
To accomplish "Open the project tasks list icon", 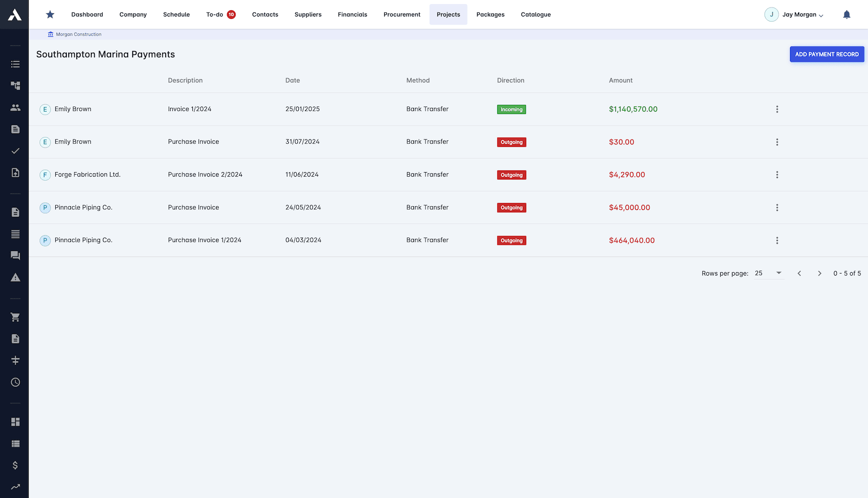I will tap(15, 64).
